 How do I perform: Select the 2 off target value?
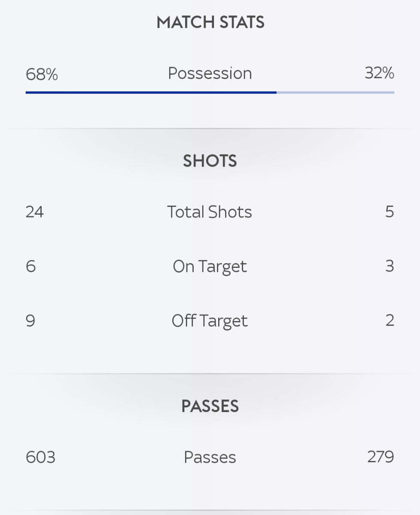point(389,321)
